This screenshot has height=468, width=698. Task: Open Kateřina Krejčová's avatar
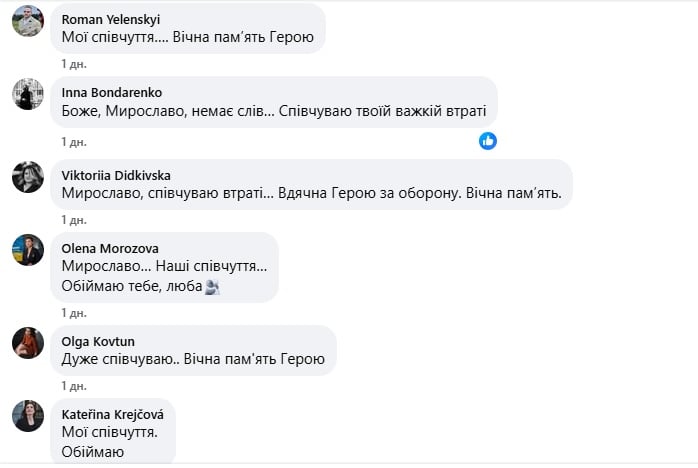[28, 415]
